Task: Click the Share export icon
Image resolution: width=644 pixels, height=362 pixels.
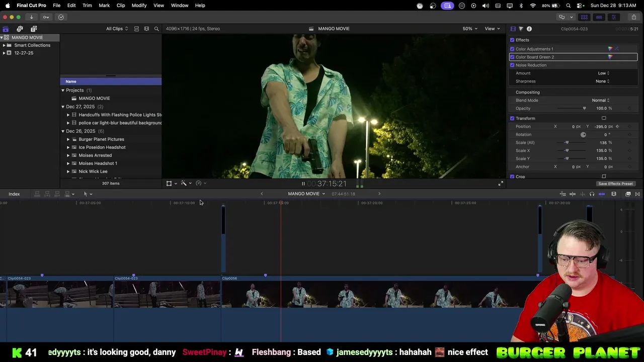Action: 633,17
